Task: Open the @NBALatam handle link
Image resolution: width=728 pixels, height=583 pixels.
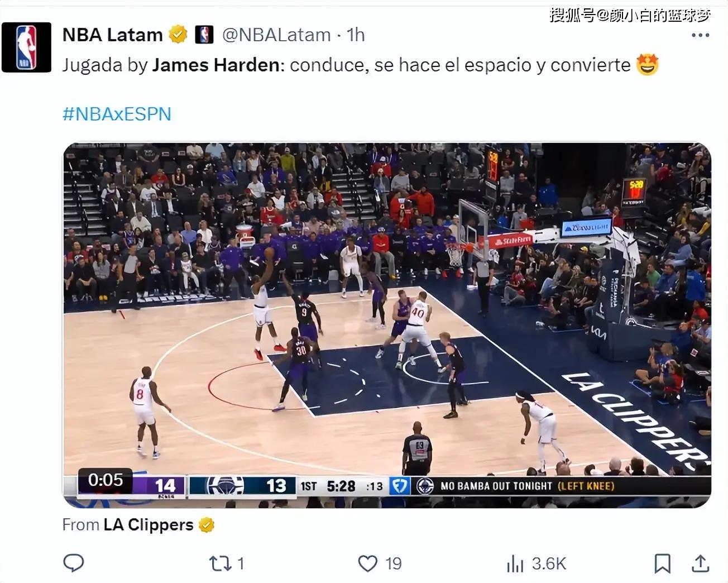Action: click(x=276, y=35)
